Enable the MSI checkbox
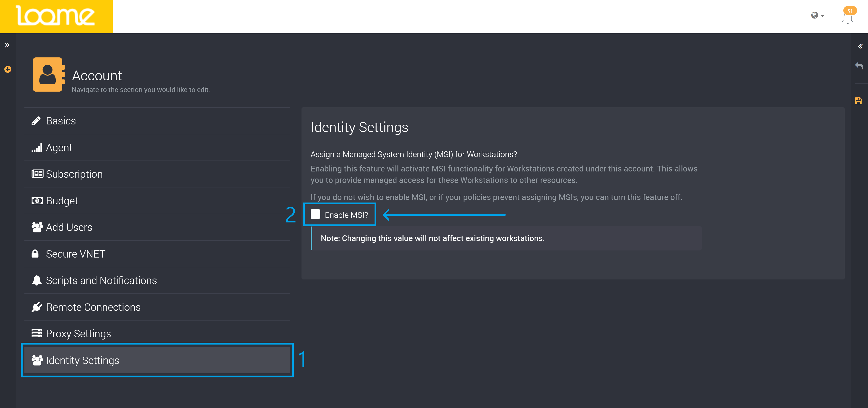 pyautogui.click(x=315, y=214)
